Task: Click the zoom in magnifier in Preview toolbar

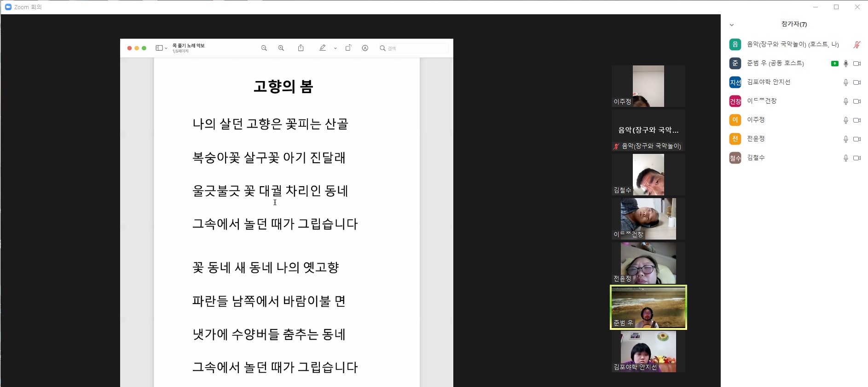Action: point(281,48)
